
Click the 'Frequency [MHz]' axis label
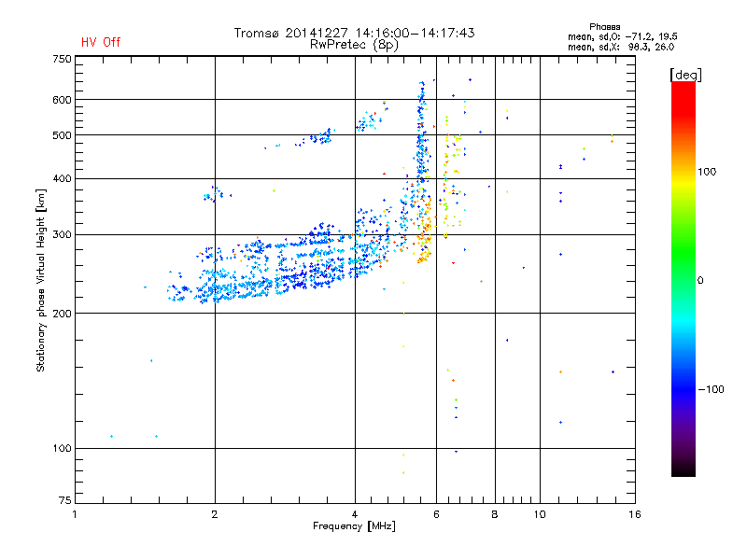pos(354,526)
